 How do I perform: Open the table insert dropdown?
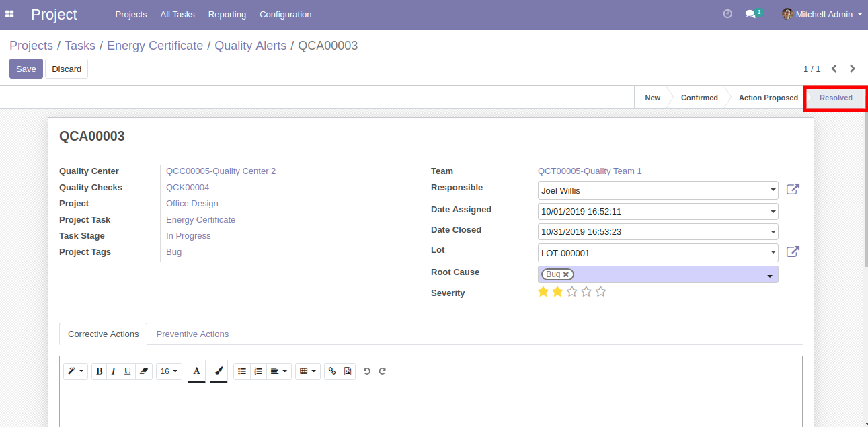307,371
